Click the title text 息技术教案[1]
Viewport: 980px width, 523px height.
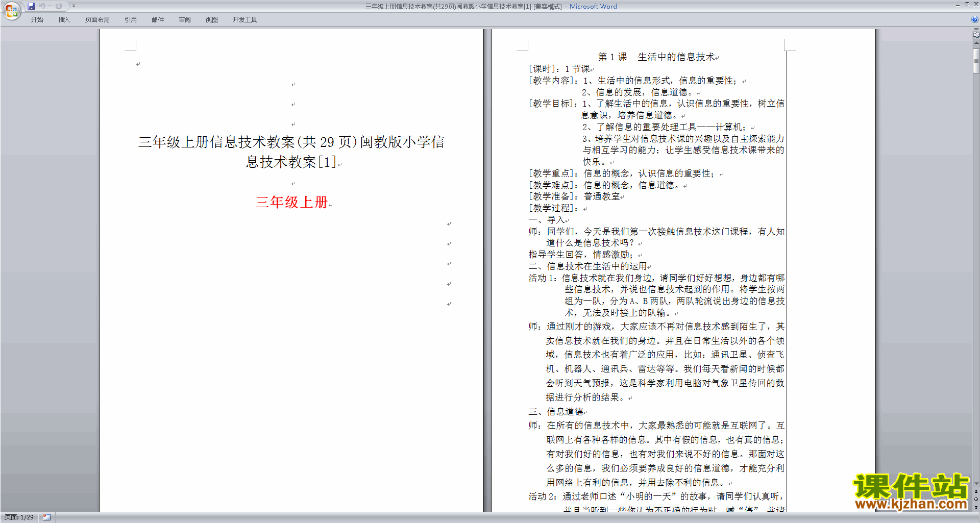(x=291, y=162)
